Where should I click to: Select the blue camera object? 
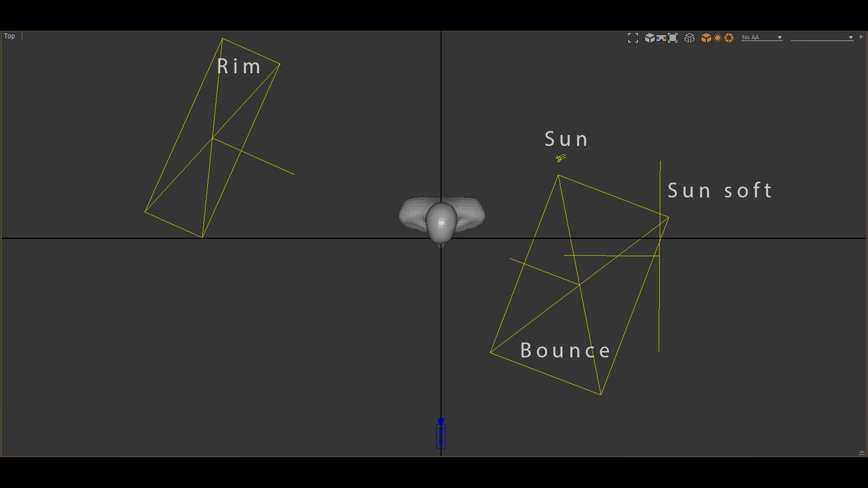point(441,434)
